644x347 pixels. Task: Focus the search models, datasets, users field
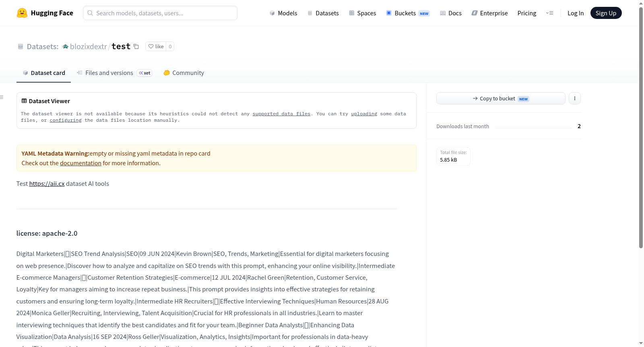(160, 13)
